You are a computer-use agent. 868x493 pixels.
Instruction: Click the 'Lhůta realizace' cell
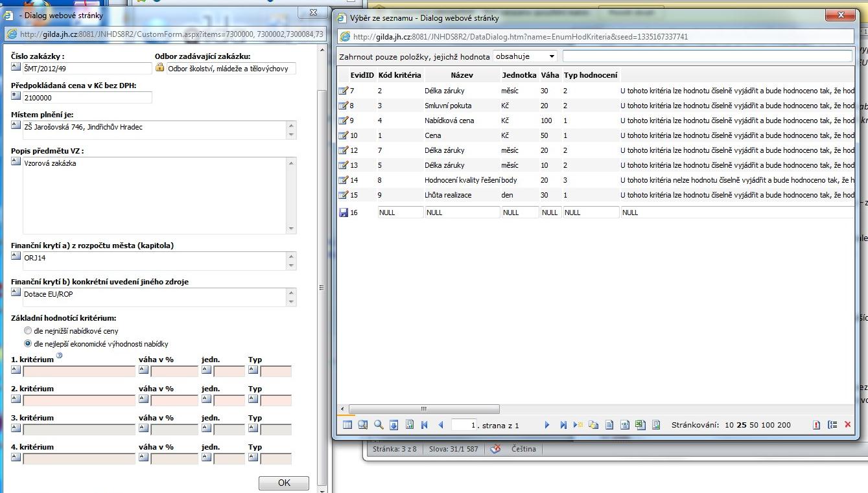(x=448, y=195)
